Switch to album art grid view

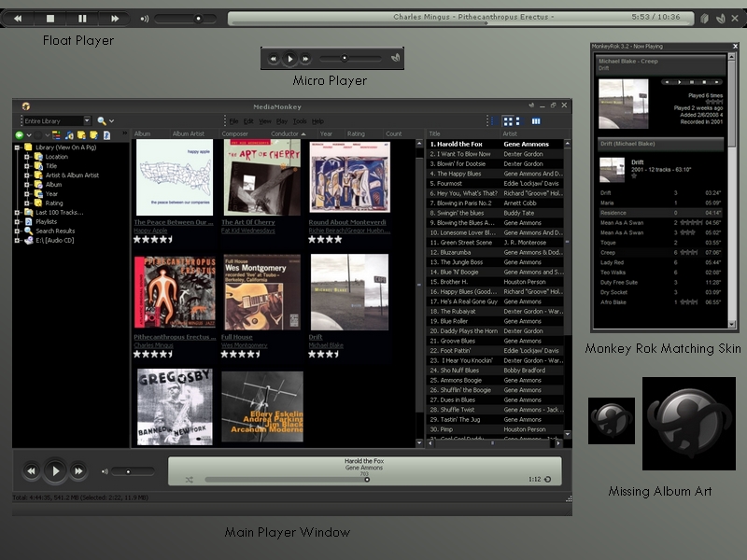(x=508, y=121)
